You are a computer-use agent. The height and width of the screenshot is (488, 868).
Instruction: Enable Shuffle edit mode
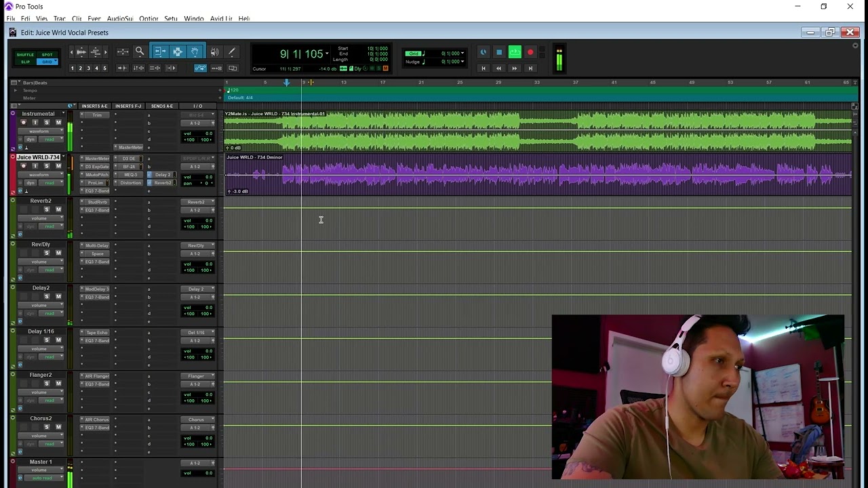click(25, 55)
